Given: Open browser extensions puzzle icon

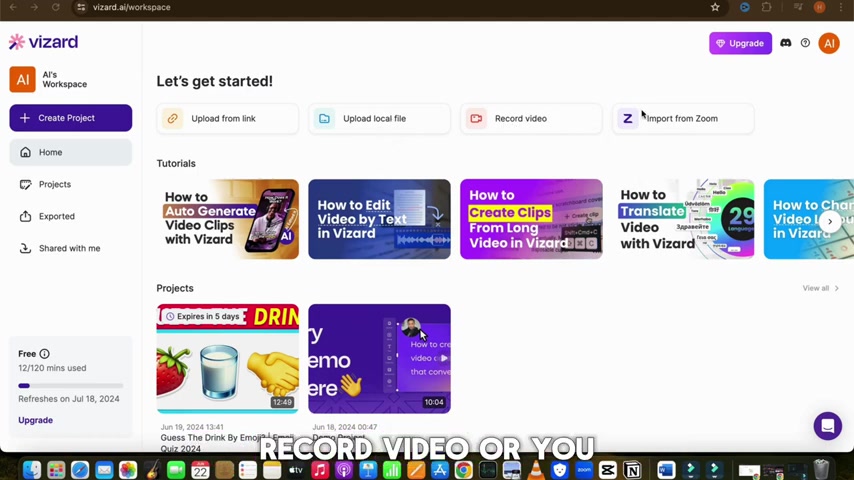Looking at the screenshot, I should (x=766, y=7).
